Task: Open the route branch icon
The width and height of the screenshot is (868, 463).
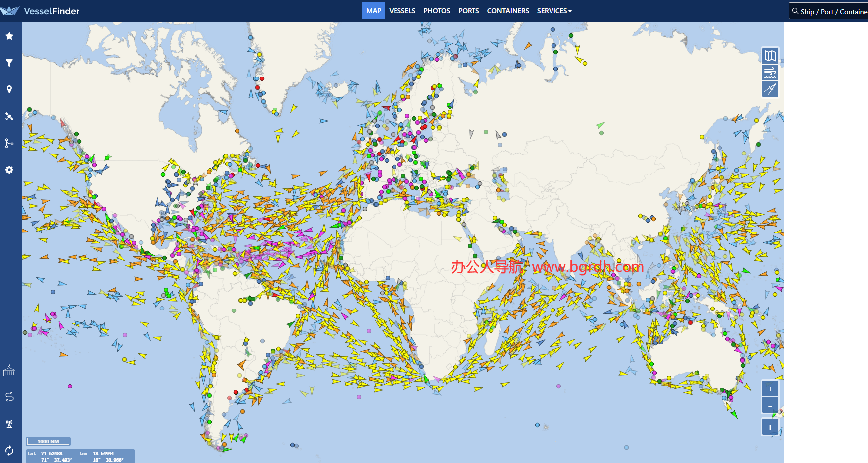Action: click(x=9, y=143)
